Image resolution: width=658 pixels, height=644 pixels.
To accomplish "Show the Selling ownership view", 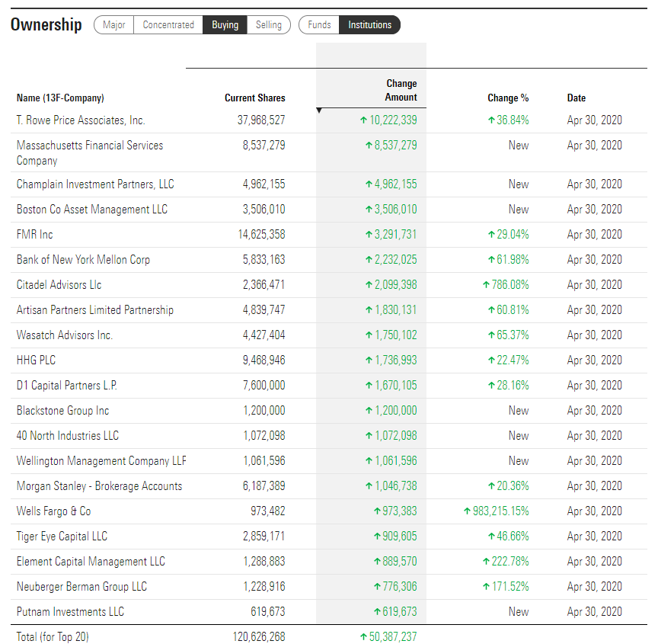I will (269, 24).
